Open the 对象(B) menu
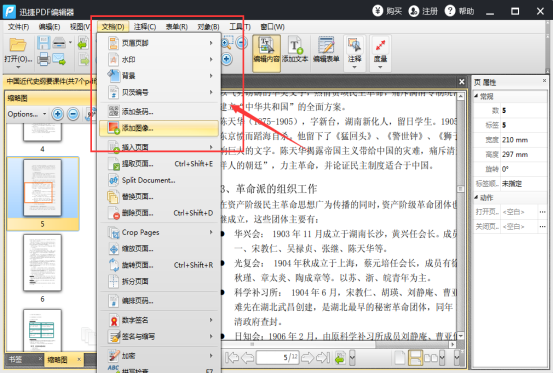 click(208, 27)
